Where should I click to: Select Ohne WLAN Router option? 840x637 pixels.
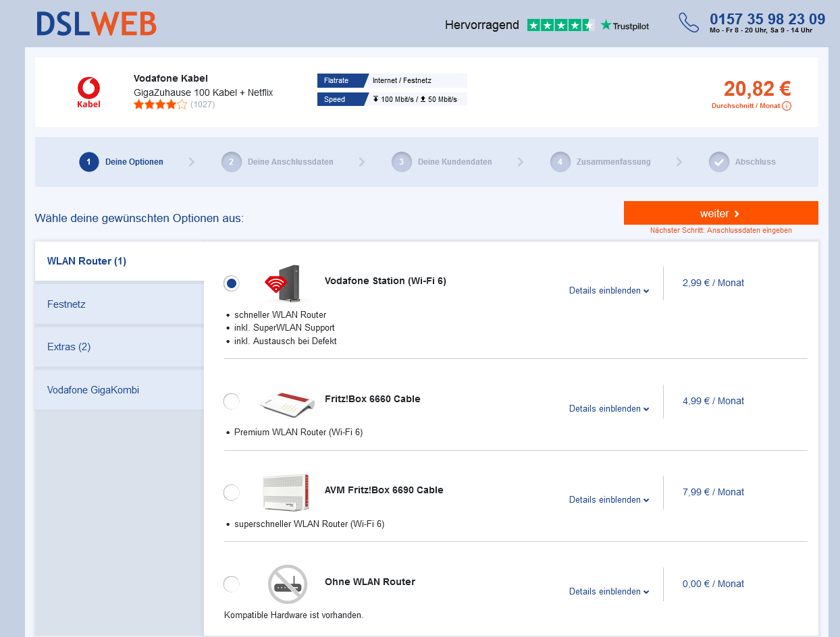(x=232, y=584)
